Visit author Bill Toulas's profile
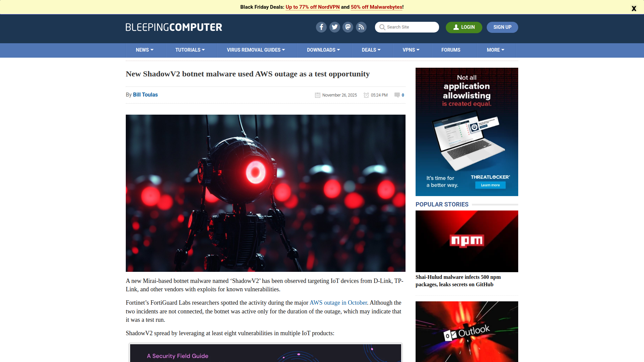Viewport: 644px width, 362px height. tap(145, 95)
